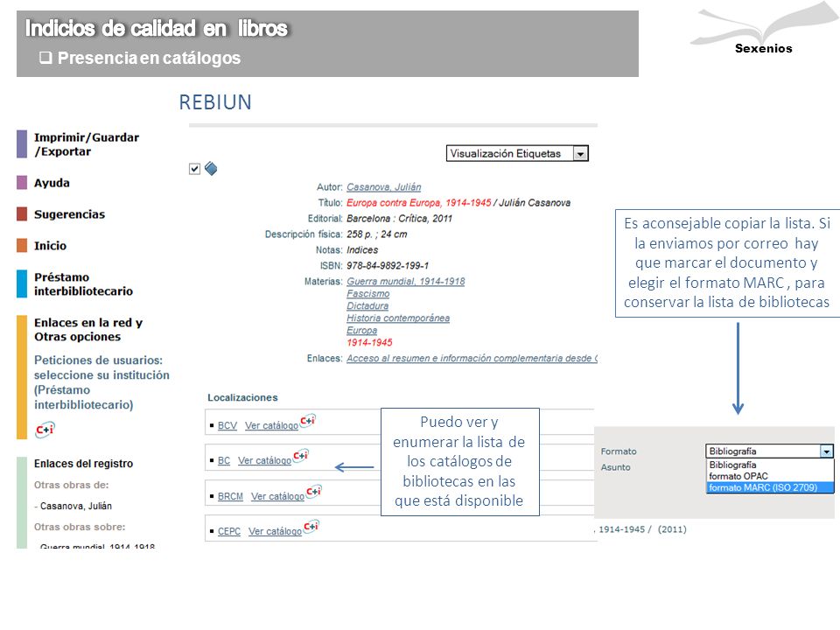Screen dimensions: 840x630
Task: Open other works by Casanova, Julián in sidebar
Action: pos(76,507)
